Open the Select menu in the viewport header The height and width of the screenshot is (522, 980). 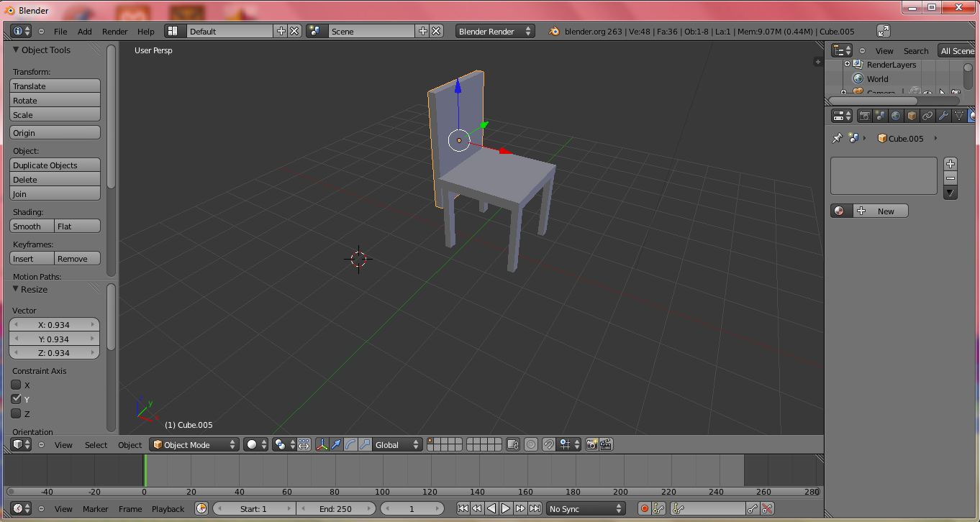(96, 445)
